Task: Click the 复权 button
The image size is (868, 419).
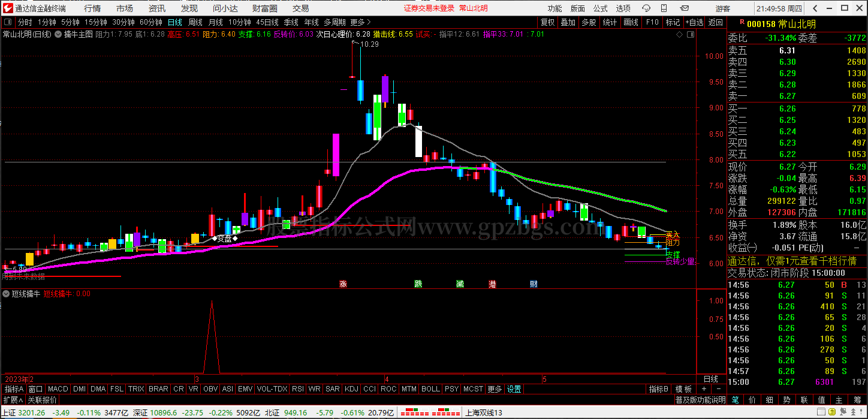Action: point(547,22)
